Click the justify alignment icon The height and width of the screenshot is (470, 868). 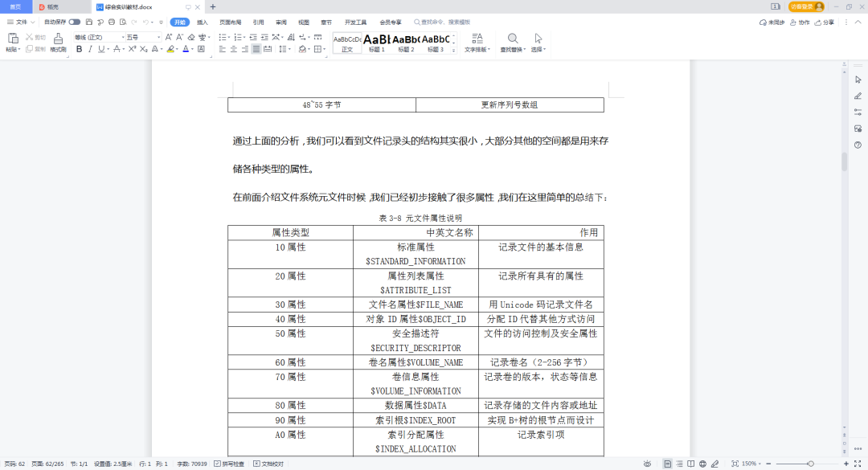tap(256, 49)
